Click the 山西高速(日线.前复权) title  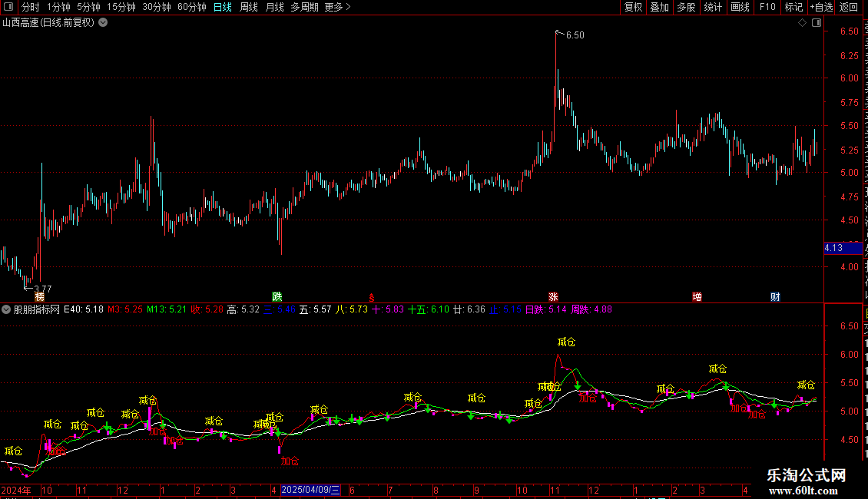pyautogui.click(x=48, y=23)
